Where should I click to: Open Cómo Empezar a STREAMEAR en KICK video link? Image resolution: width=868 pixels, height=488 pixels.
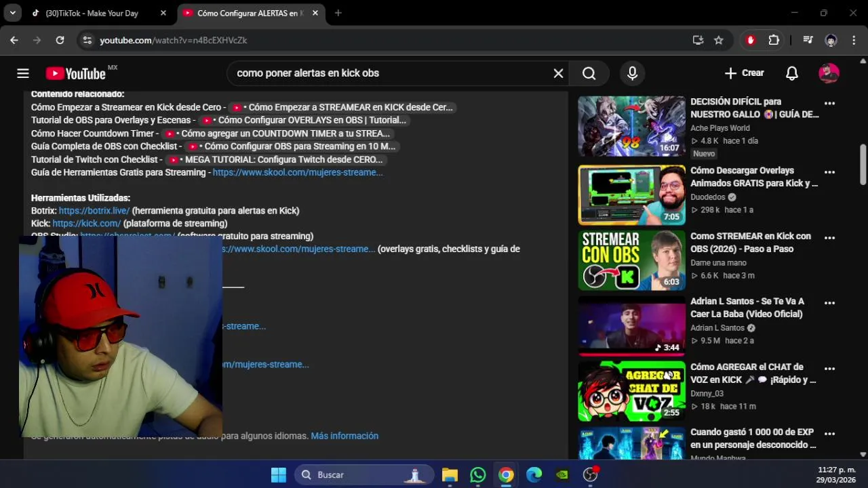tap(342, 108)
